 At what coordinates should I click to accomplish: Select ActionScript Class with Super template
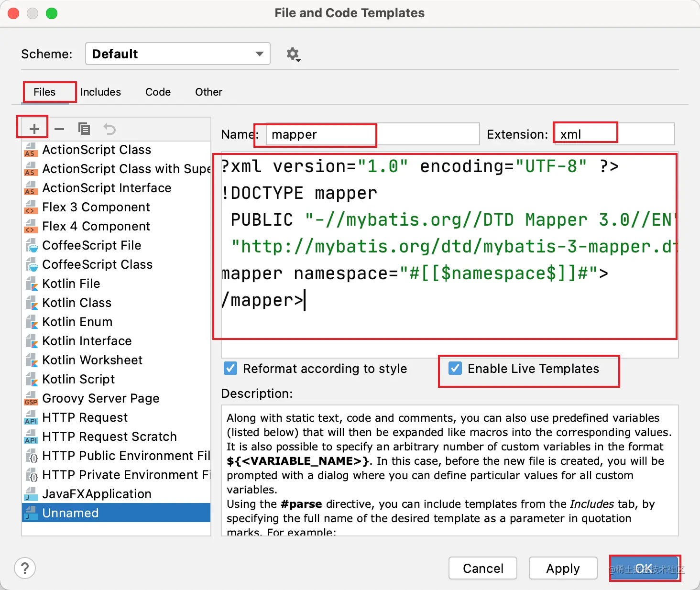[116, 169]
